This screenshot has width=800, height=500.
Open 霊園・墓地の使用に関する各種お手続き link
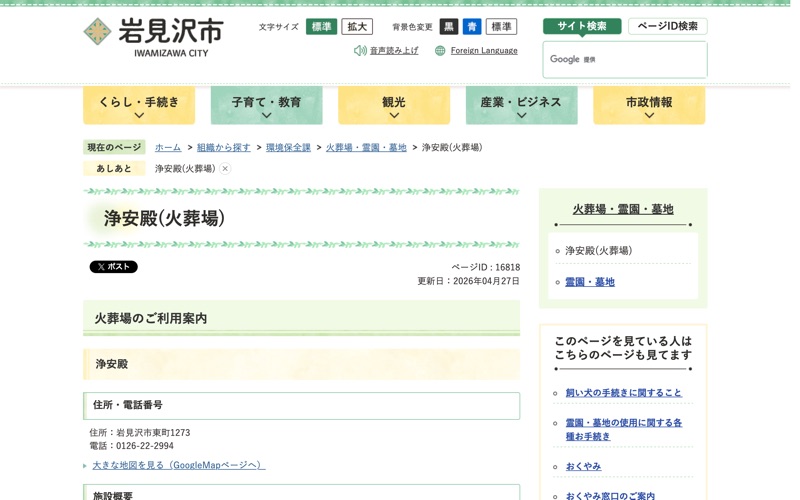pos(623,430)
